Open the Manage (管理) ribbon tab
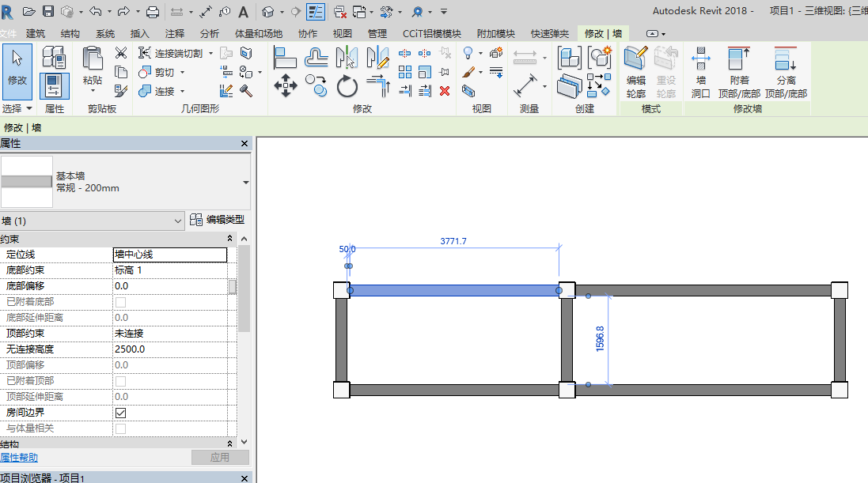 [377, 34]
